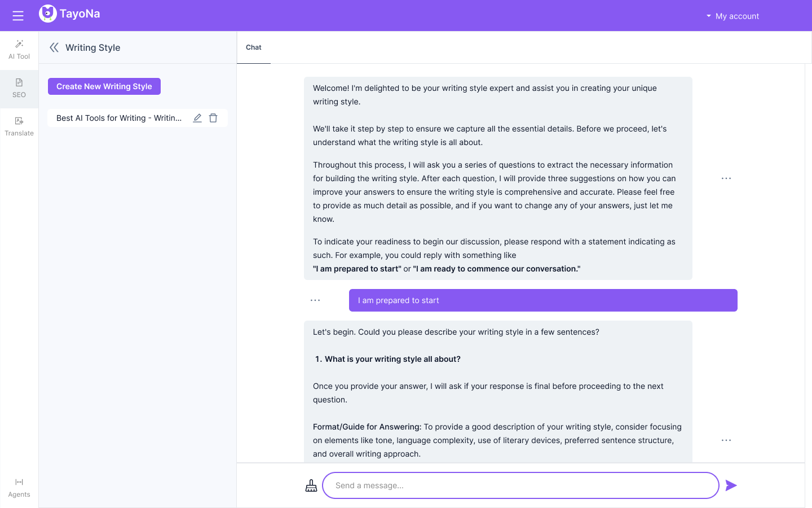Open options for the welcome message
This screenshot has width=812, height=508.
[x=726, y=178]
